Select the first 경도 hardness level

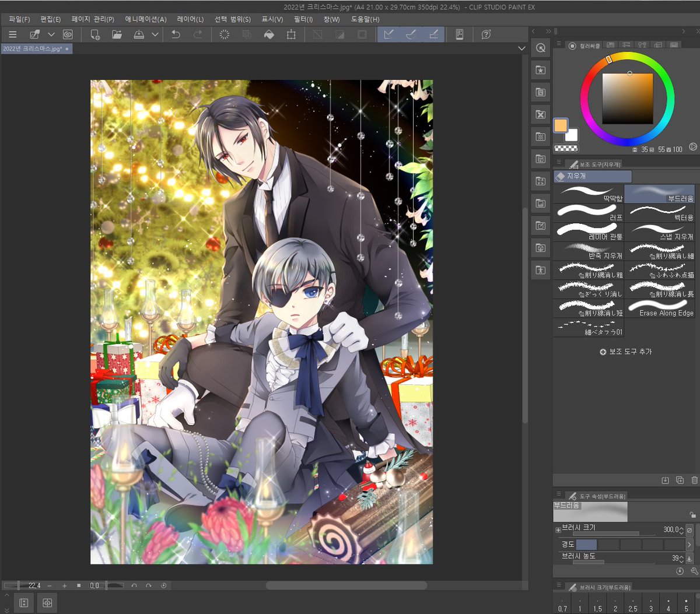coord(586,544)
